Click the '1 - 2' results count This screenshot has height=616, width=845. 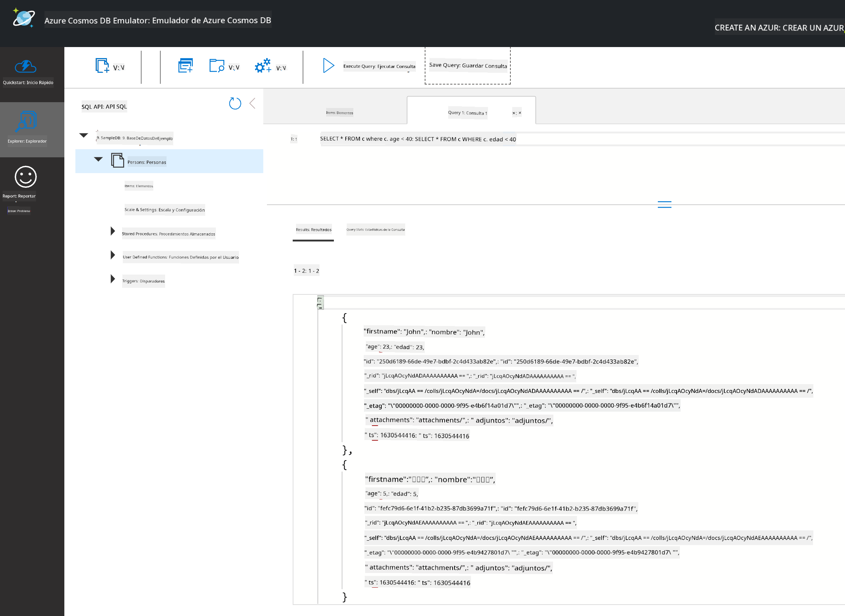tap(306, 271)
